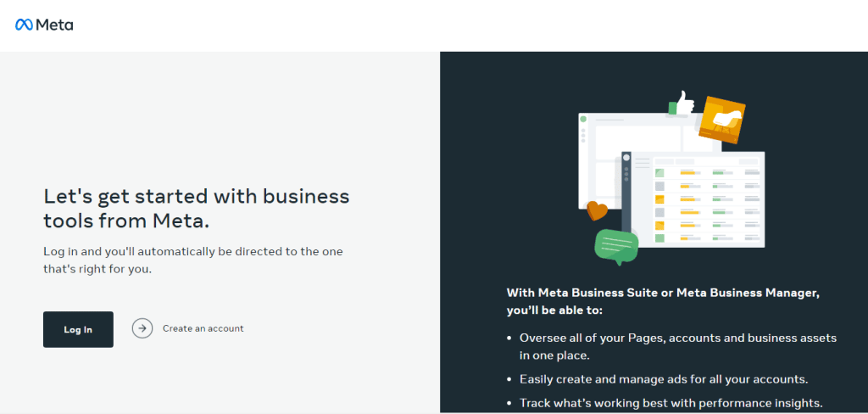
Task: Click the 'Oversee all of your Pages' bullet
Action: pyautogui.click(x=678, y=346)
